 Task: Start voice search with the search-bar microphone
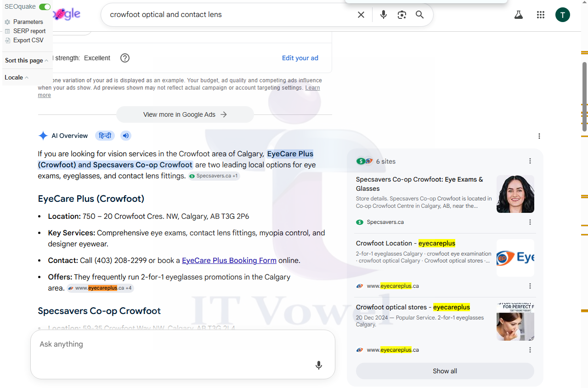coord(384,15)
